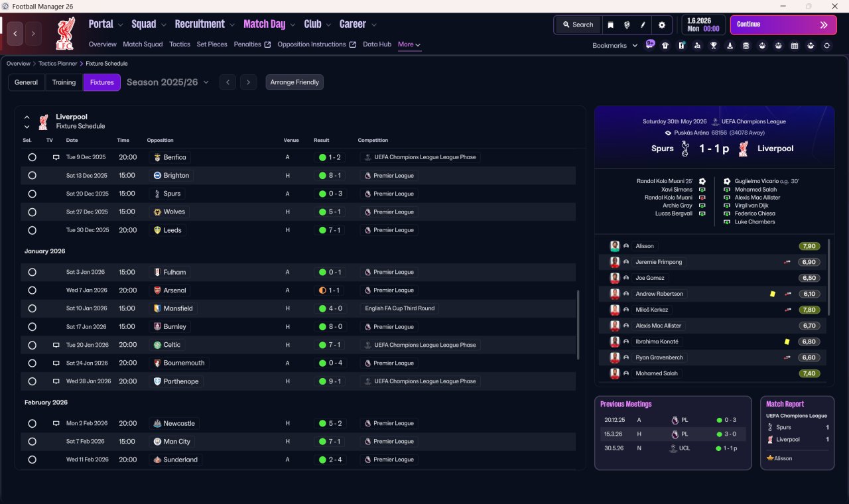
Task: Click Alisson's player portrait in the ratings list
Action: [x=615, y=246]
